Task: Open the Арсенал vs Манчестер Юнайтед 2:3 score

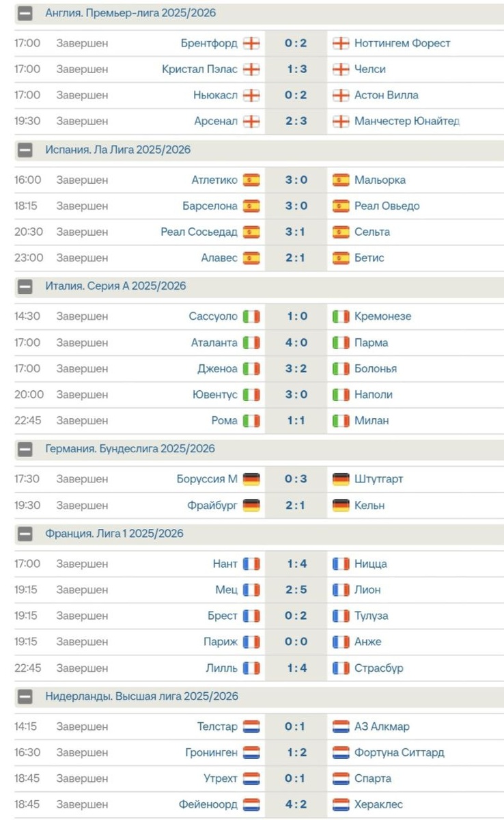Action: (x=296, y=121)
